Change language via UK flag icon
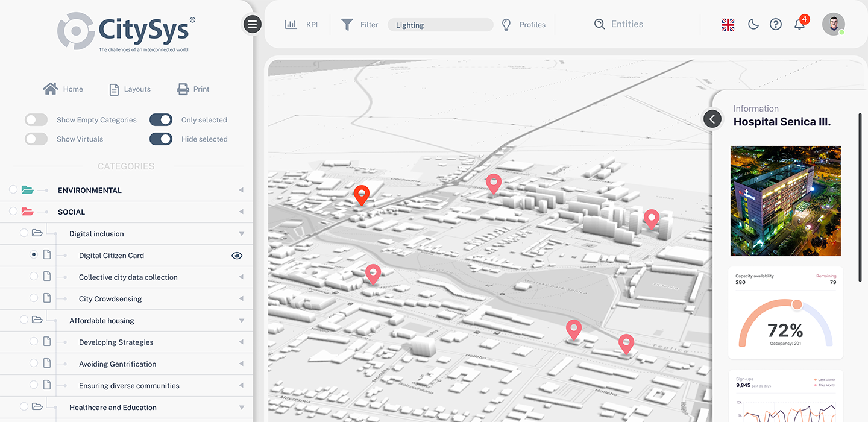Image resolution: width=868 pixels, height=422 pixels. (x=728, y=25)
